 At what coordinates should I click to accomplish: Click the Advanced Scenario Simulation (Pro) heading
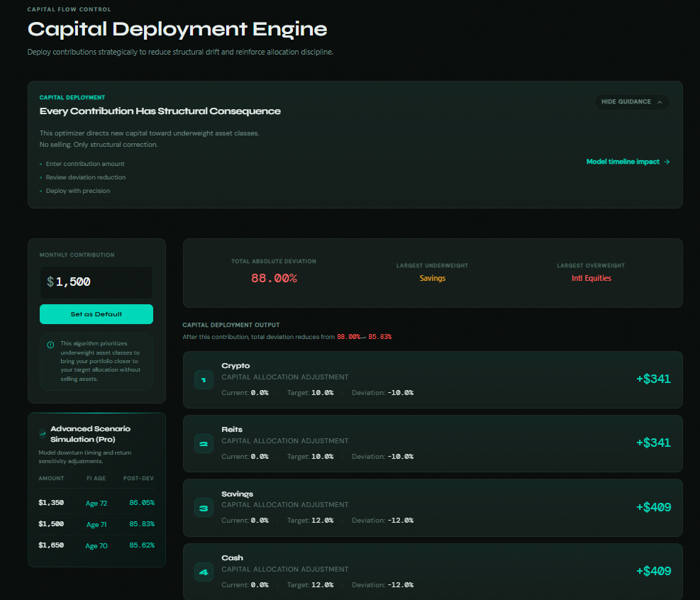(90, 434)
